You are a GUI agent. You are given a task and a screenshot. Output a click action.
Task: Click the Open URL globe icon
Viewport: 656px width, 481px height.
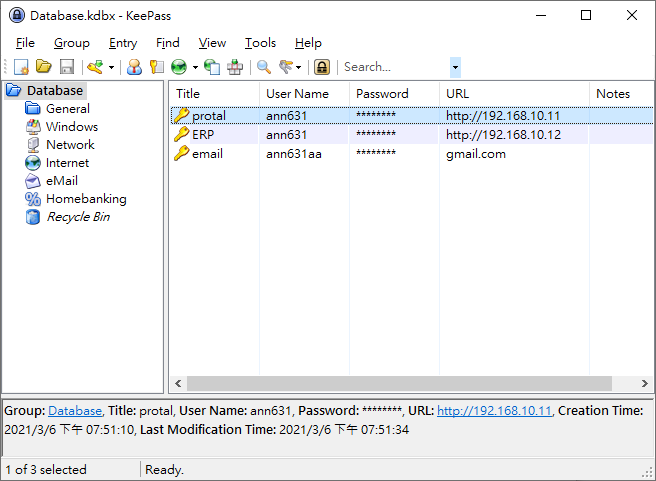pyautogui.click(x=180, y=67)
